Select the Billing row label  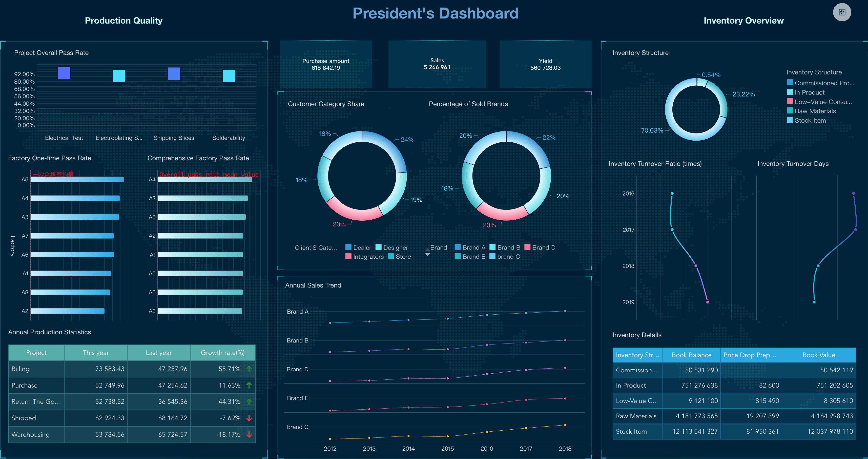click(20, 369)
